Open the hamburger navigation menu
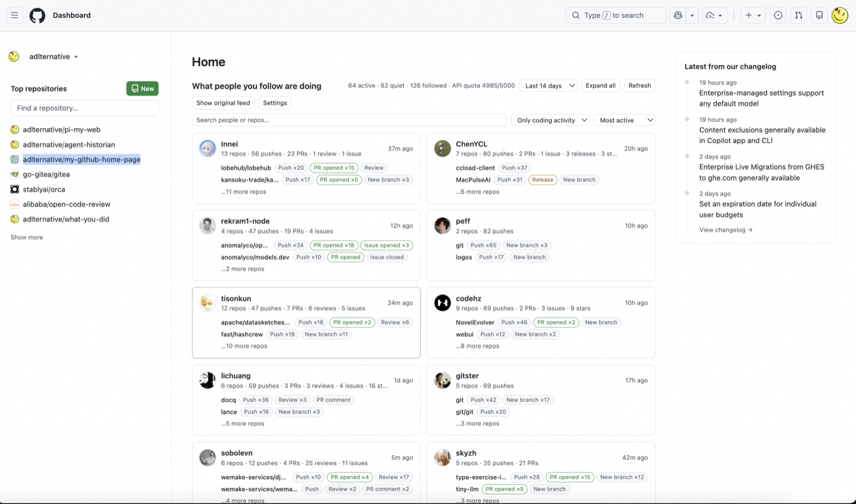The height and width of the screenshot is (504, 856). click(15, 15)
